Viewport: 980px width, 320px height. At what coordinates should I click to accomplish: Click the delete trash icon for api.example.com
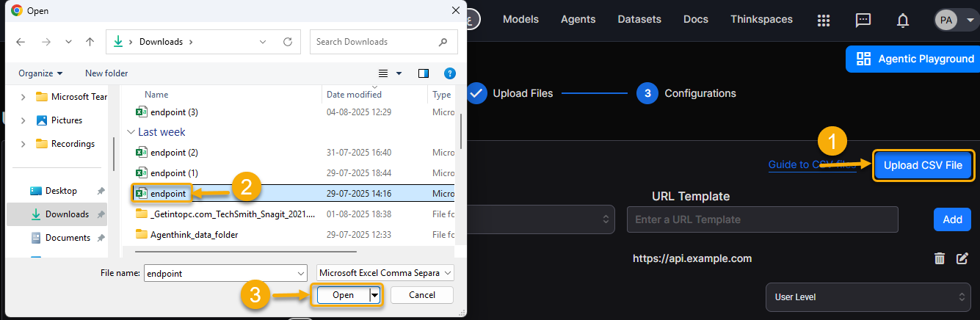pos(939,258)
